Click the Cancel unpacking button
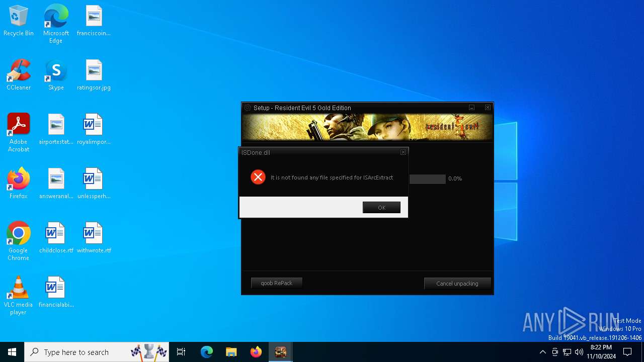644x362 pixels. [457, 284]
